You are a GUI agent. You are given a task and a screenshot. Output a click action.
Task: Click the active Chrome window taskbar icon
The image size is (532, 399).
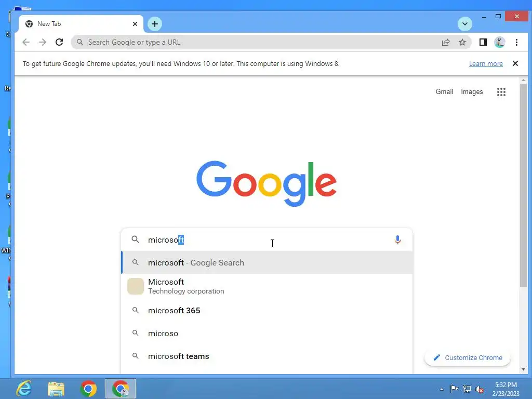tap(121, 389)
